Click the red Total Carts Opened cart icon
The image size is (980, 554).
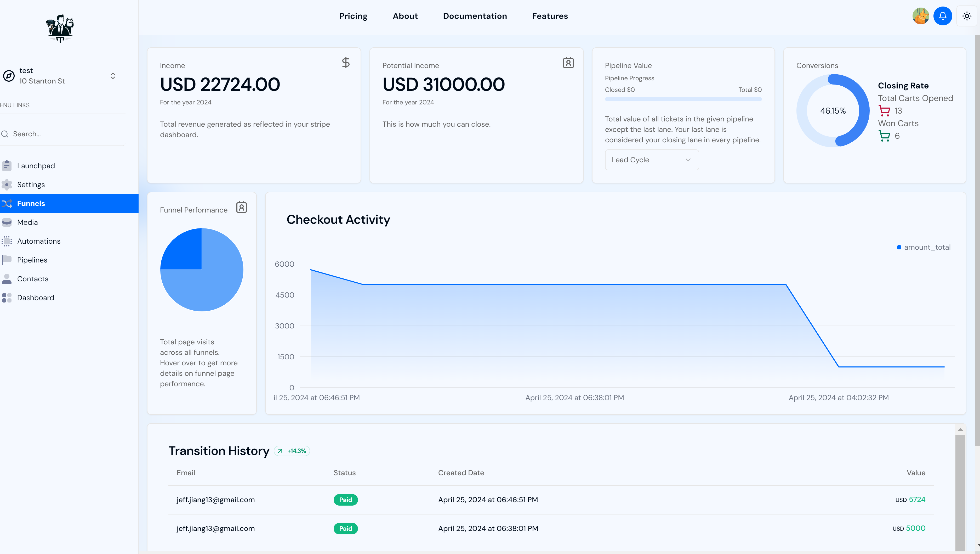tap(884, 111)
